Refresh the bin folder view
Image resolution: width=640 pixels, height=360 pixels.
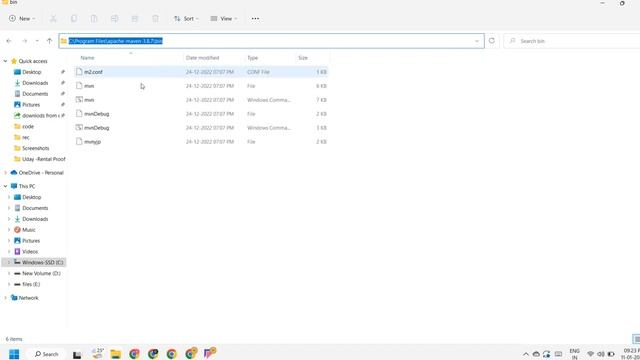coord(492,41)
